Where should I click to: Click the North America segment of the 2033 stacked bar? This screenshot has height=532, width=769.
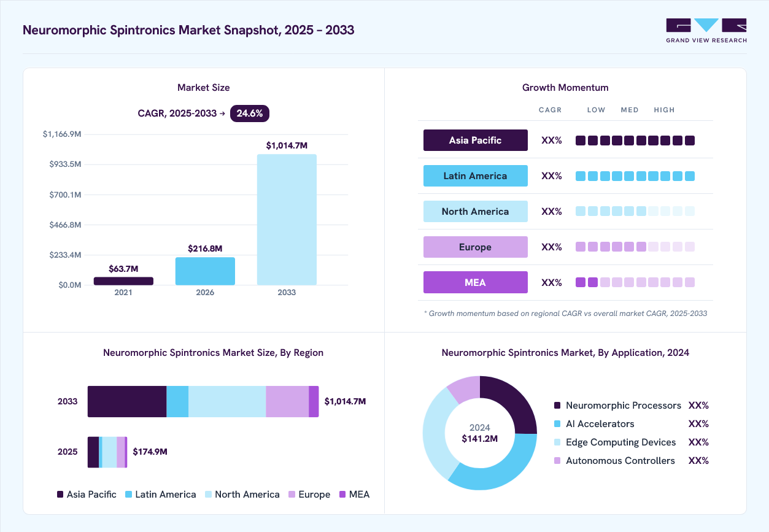click(227, 402)
